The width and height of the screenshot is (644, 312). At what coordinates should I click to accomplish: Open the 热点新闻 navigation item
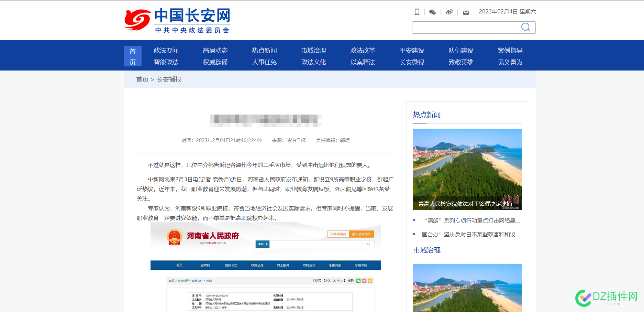point(265,51)
